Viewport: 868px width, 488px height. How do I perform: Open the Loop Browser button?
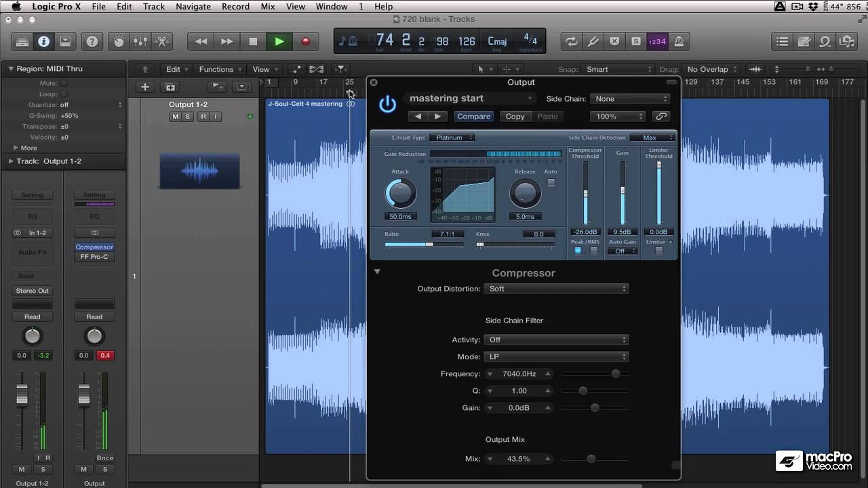[825, 41]
